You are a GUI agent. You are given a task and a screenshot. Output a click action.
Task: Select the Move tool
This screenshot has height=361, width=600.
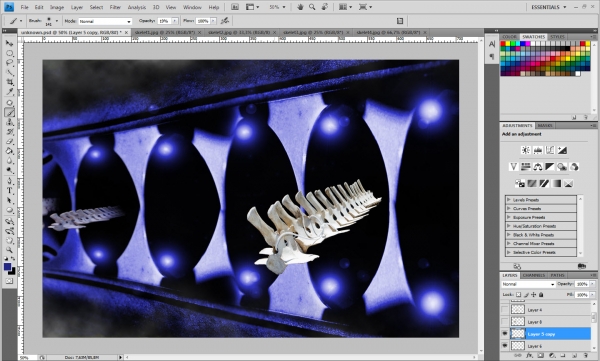9,43
